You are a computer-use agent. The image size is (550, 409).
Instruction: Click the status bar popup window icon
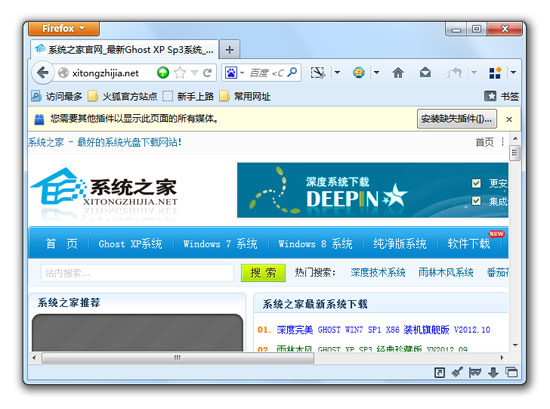click(x=440, y=372)
